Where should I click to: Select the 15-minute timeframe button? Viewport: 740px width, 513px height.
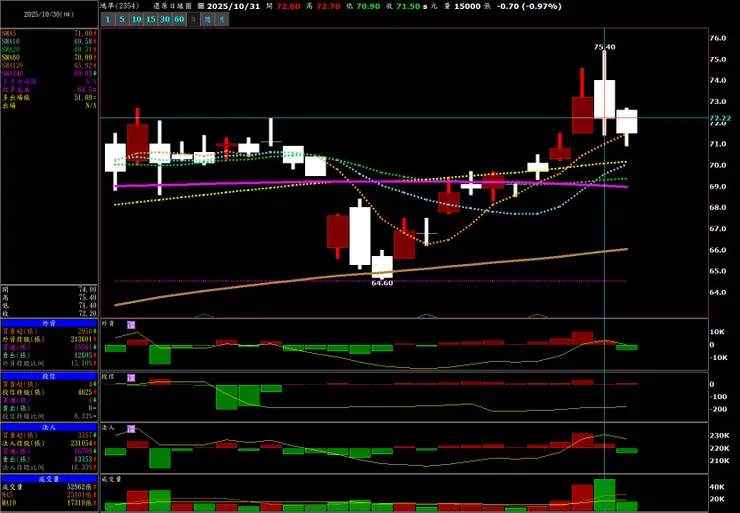(151, 19)
